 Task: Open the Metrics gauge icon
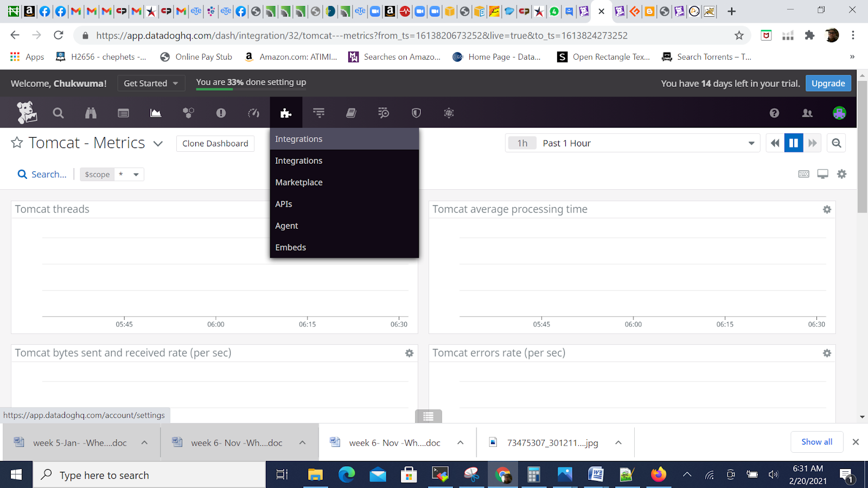coord(253,113)
